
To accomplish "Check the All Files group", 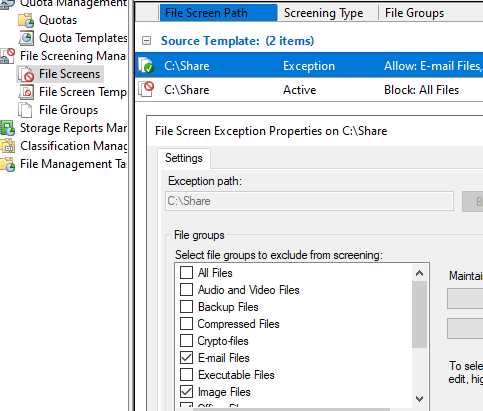I will [186, 272].
